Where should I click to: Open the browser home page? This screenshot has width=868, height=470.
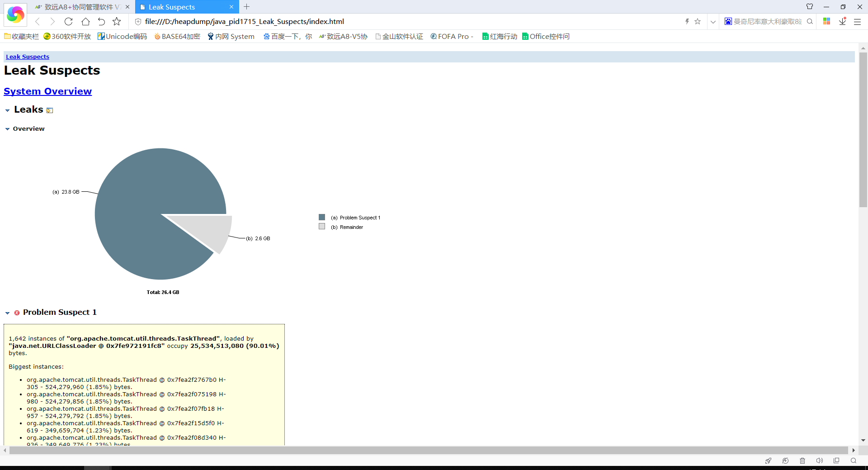click(x=85, y=21)
